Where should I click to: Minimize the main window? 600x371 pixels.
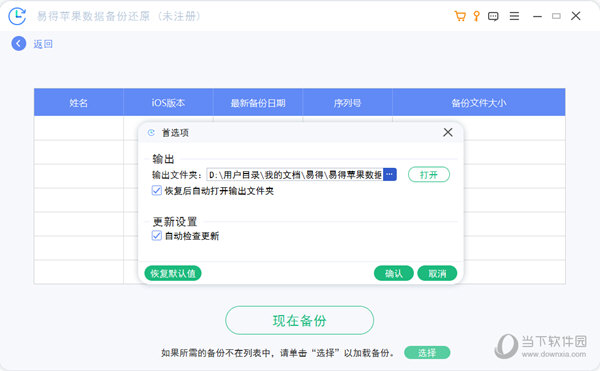(537, 16)
